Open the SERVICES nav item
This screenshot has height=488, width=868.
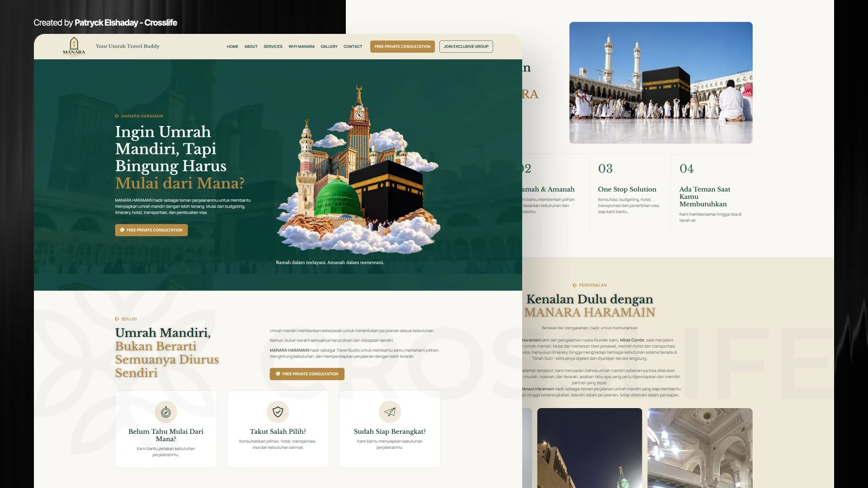[273, 47]
